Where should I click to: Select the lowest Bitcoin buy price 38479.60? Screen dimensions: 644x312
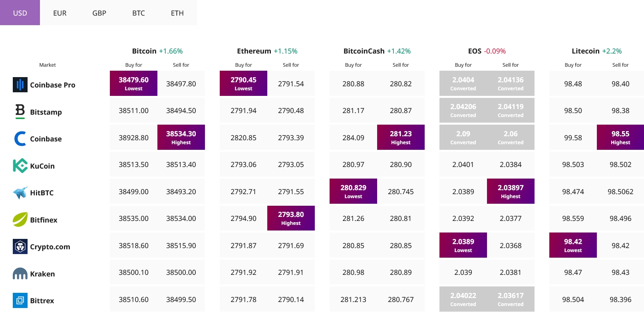[x=133, y=83]
